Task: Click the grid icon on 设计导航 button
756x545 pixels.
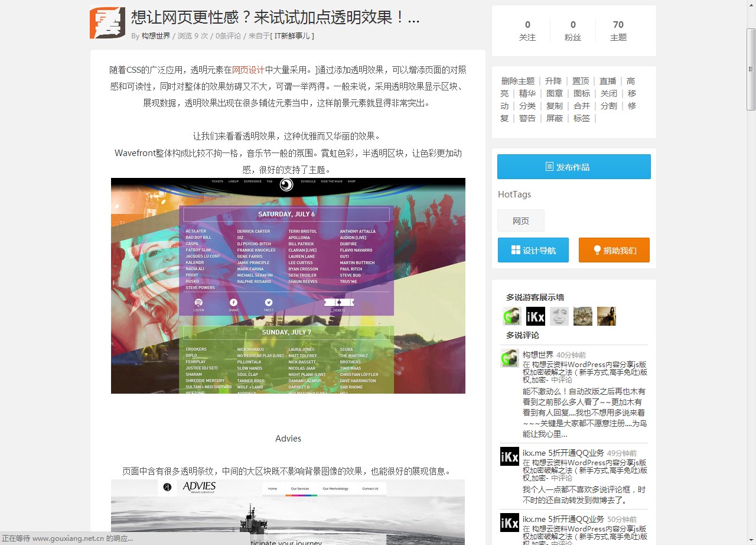Action: [x=516, y=250]
